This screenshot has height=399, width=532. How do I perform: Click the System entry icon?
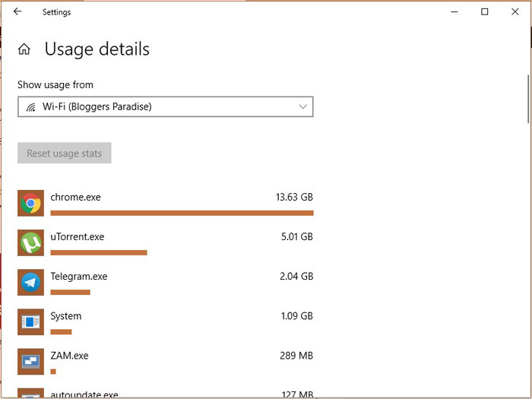coord(31,322)
